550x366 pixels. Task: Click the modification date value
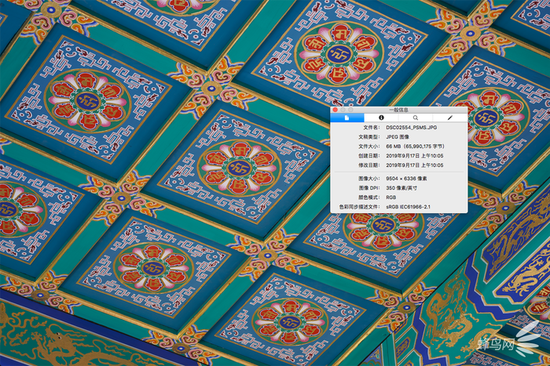(x=415, y=165)
